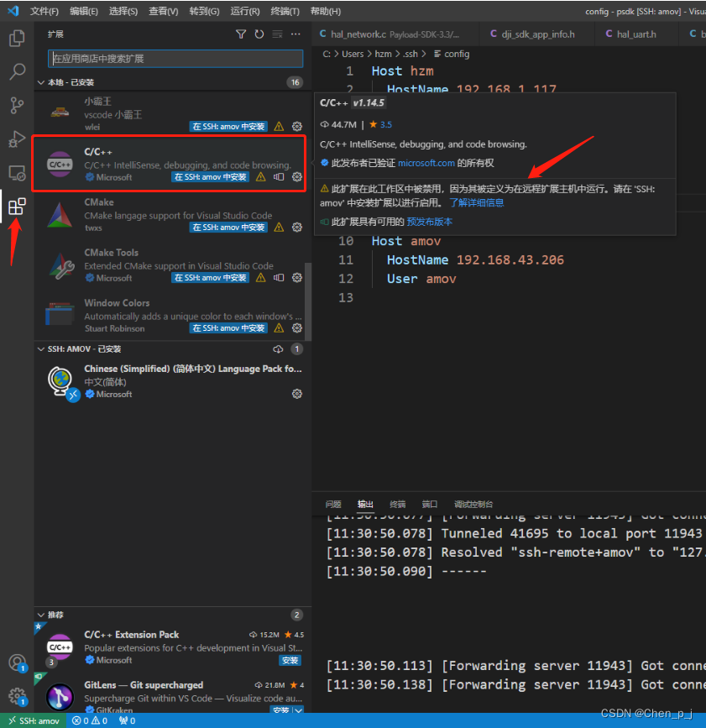Open microsoft.com link in C/C++ tooltip
The width and height of the screenshot is (706, 728).
coord(426,163)
